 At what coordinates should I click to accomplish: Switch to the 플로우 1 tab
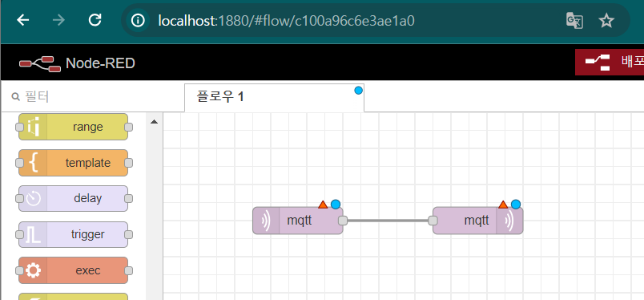tap(275, 98)
